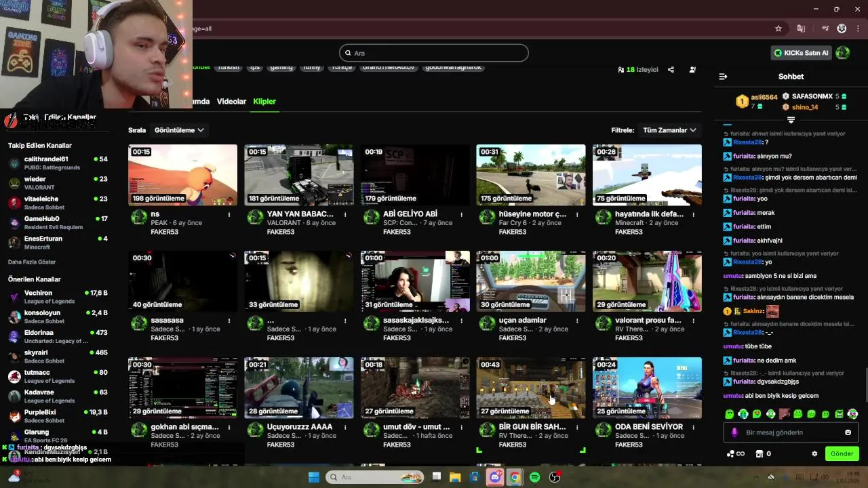This screenshot has height=488, width=868.
Task: Collapse the leaderboard with the down arrow toggle
Action: click(791, 120)
